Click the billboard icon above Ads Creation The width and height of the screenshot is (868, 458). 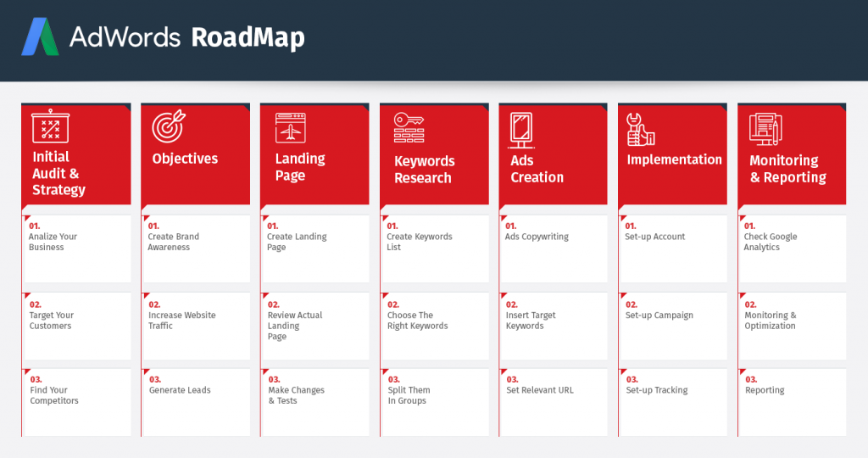pyautogui.click(x=521, y=130)
